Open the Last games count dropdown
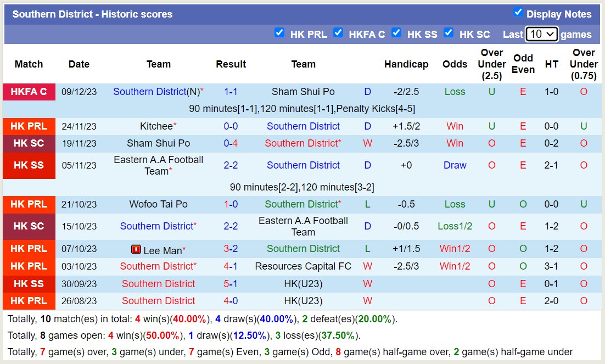The image size is (605, 364). coord(541,34)
